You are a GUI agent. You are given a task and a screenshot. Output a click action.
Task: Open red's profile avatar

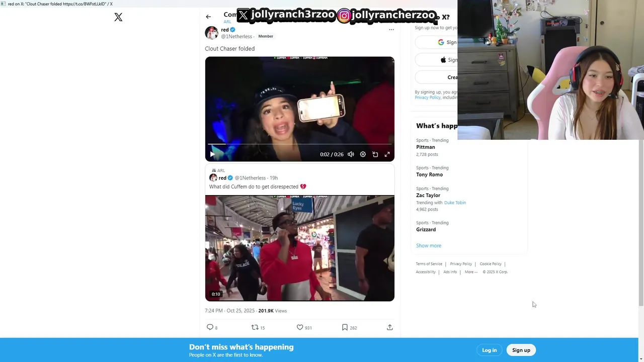(211, 33)
